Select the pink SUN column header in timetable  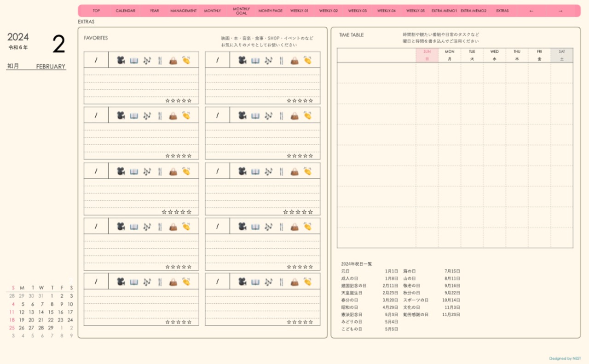427,55
